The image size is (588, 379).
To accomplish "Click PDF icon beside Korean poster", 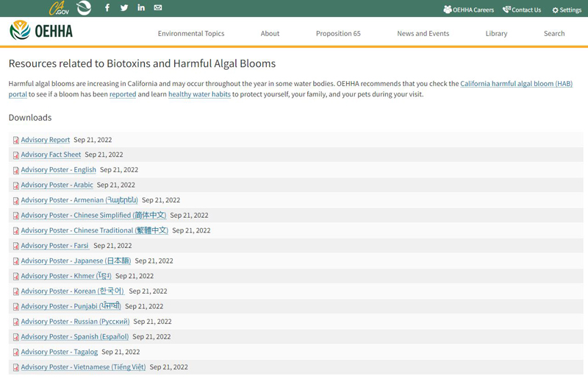I will [15, 292].
